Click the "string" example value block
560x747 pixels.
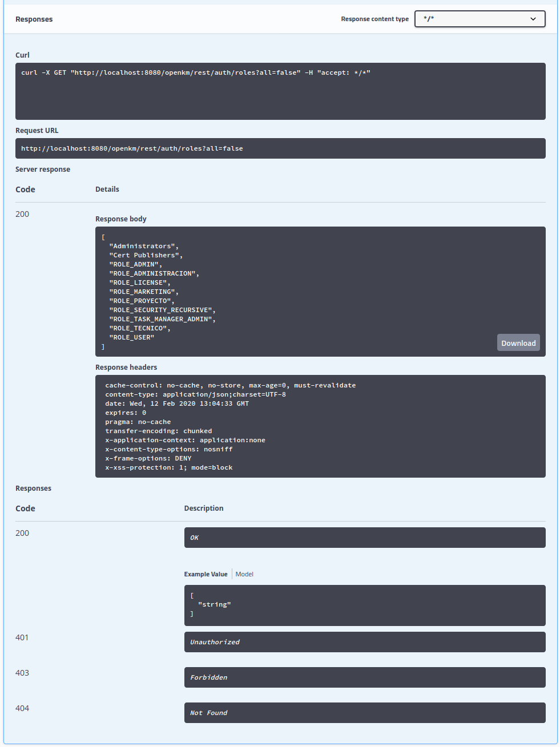tap(364, 605)
